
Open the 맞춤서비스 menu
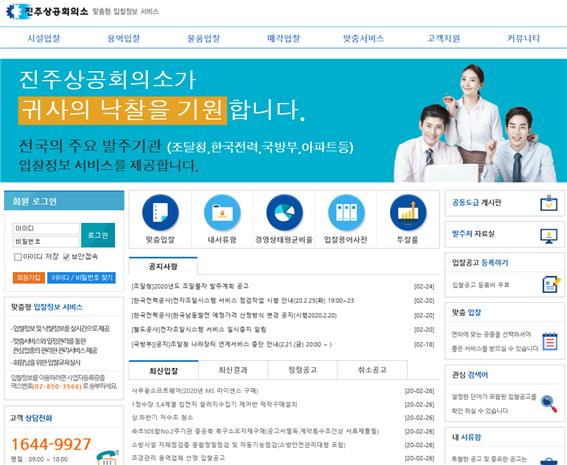tap(363, 38)
